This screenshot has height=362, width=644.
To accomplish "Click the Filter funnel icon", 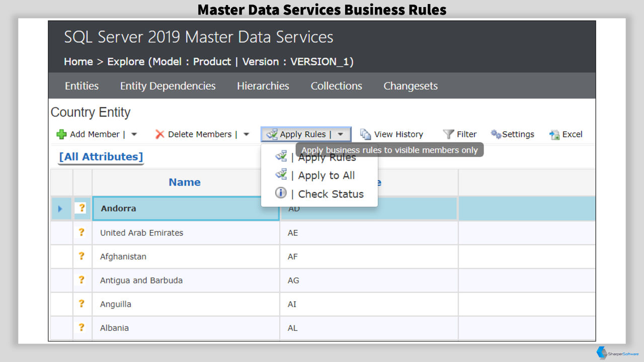I will tap(448, 134).
